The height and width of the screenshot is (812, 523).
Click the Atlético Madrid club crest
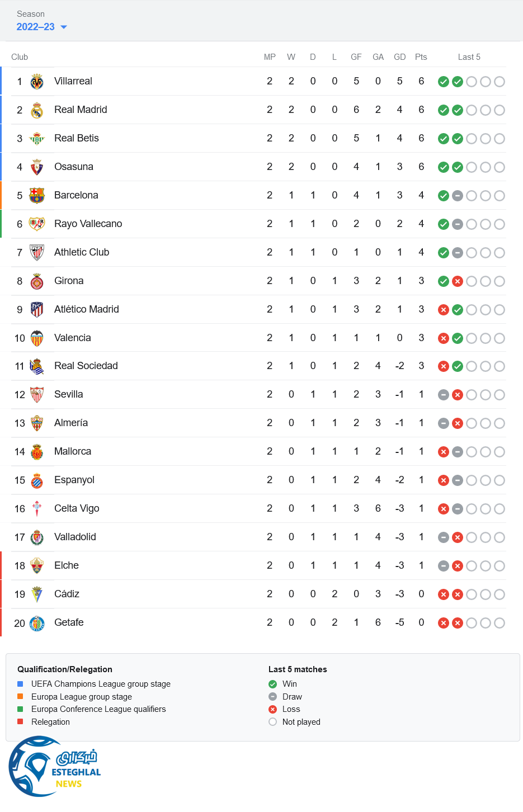coord(37,309)
